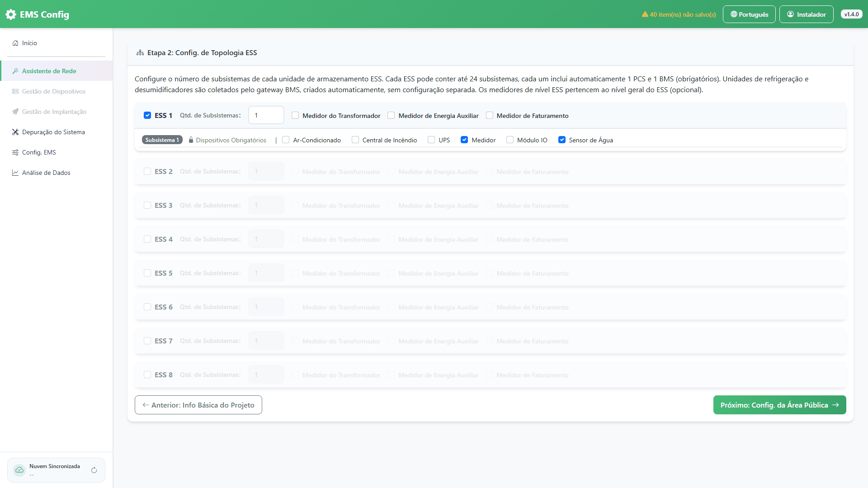Click the ESS 1 subsystem quantity field
This screenshot has width=868, height=488.
click(x=266, y=115)
